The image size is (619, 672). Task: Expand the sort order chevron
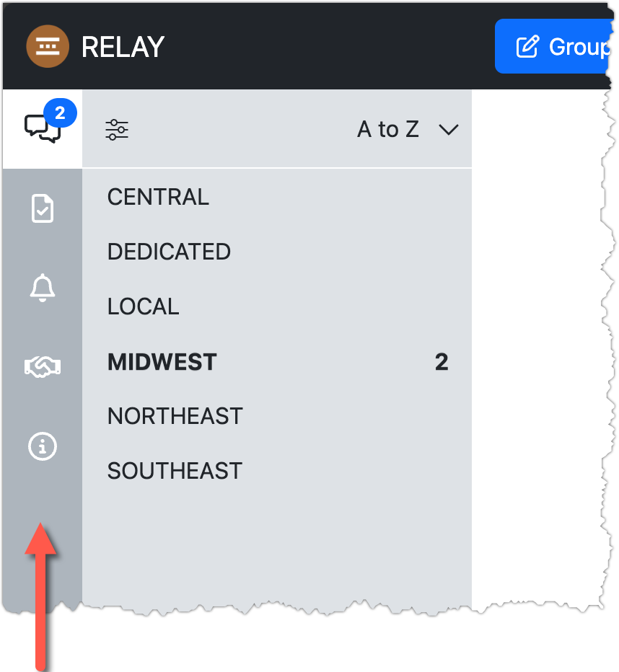(449, 131)
